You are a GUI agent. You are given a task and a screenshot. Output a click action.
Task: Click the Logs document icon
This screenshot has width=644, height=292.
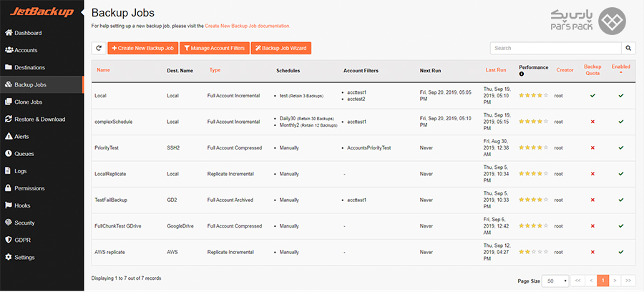(x=9, y=171)
